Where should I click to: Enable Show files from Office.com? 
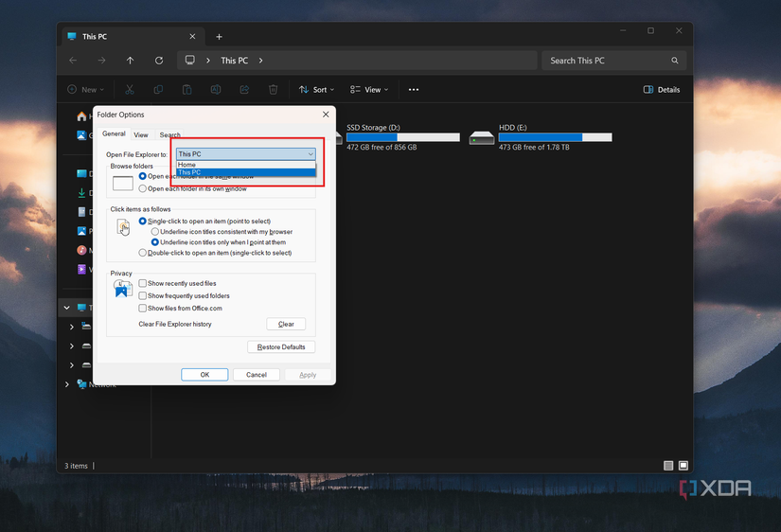pyautogui.click(x=142, y=308)
